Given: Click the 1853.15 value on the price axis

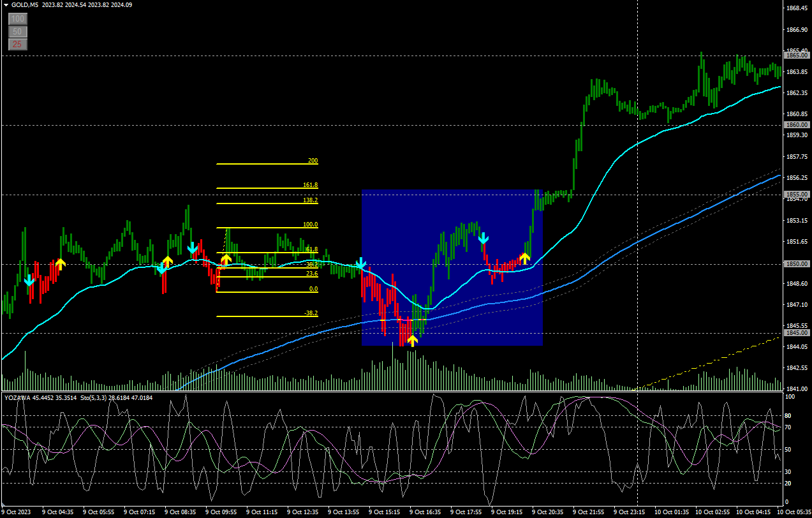Looking at the screenshot, I should [798, 221].
